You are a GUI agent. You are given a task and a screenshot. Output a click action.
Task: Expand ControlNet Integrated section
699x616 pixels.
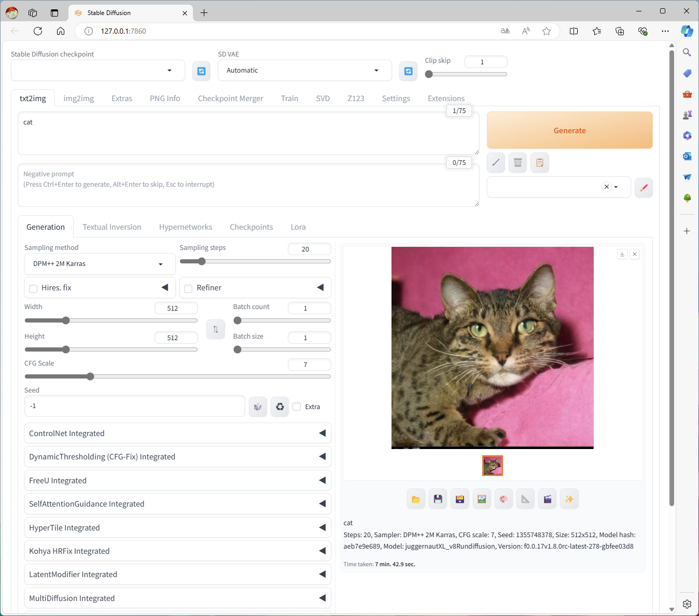coord(177,433)
